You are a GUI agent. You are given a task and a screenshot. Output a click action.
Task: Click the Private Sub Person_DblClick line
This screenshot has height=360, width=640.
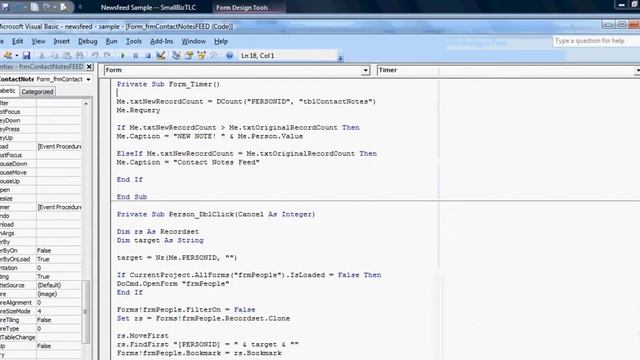(x=216, y=214)
